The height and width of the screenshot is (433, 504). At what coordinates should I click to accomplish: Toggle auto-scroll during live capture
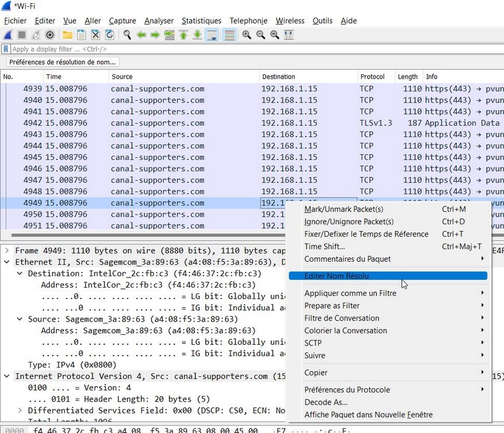pos(212,35)
